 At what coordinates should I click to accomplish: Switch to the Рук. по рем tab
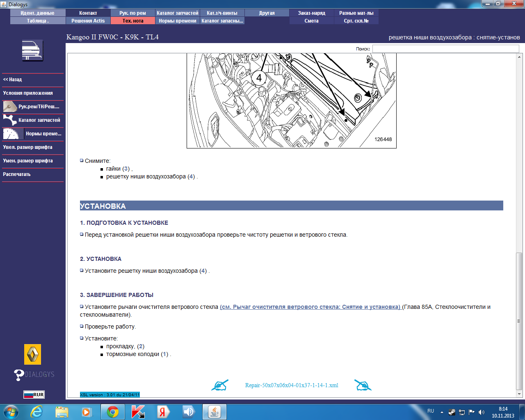133,13
